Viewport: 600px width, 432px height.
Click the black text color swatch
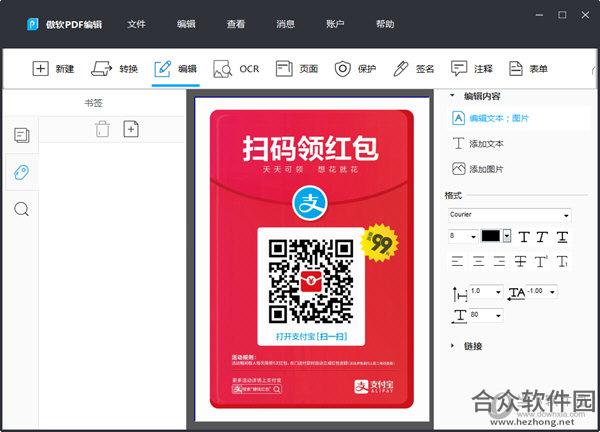[491, 236]
